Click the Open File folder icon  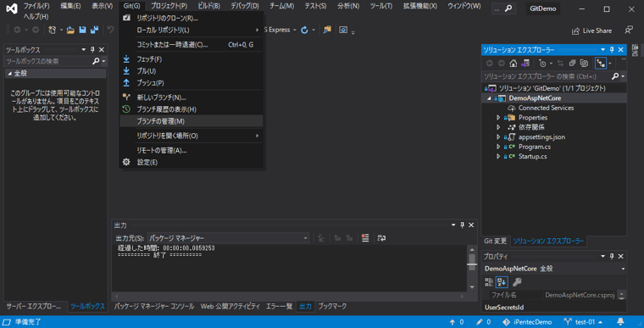70,30
